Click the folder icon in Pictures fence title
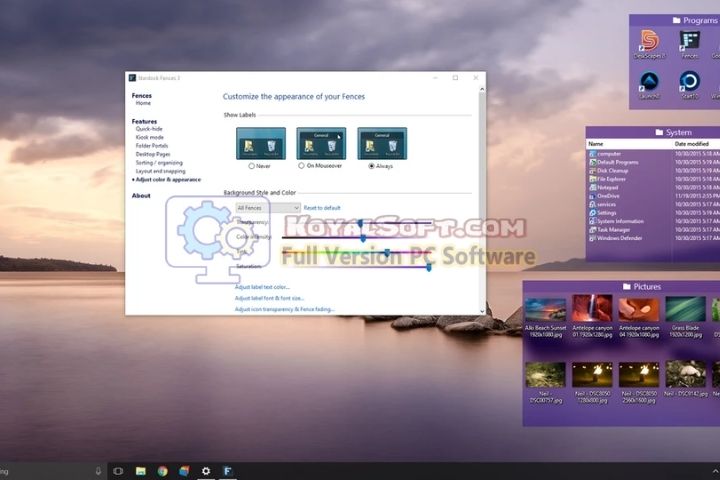 (626, 287)
